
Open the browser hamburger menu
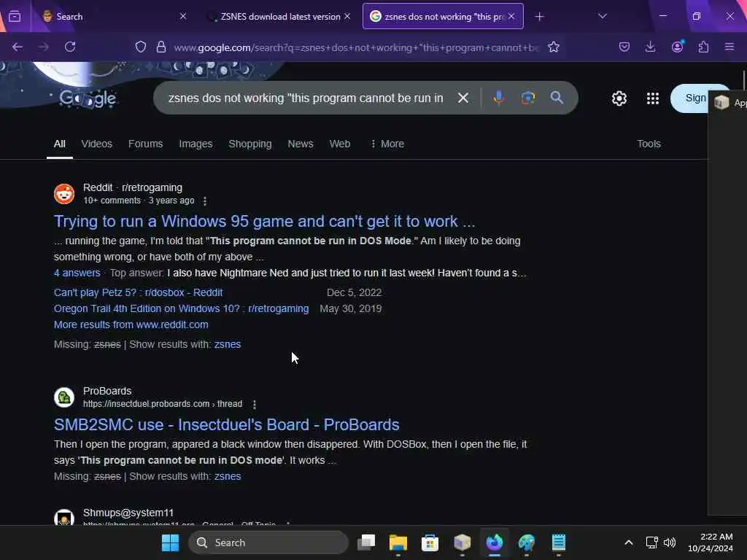[729, 47]
